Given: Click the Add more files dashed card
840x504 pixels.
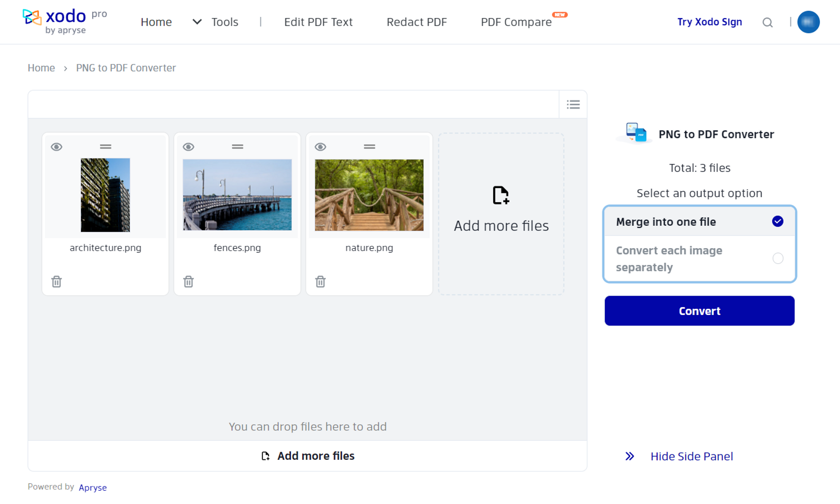Looking at the screenshot, I should [501, 214].
